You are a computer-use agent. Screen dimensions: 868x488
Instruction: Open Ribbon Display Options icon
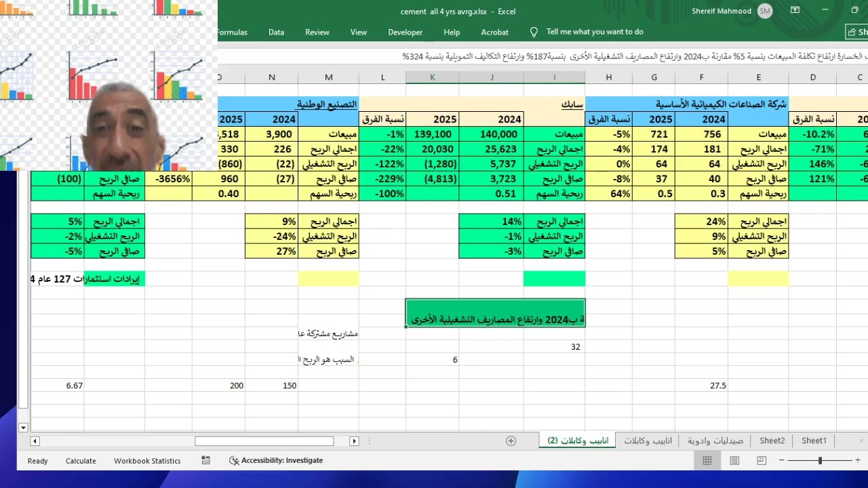(x=795, y=10)
